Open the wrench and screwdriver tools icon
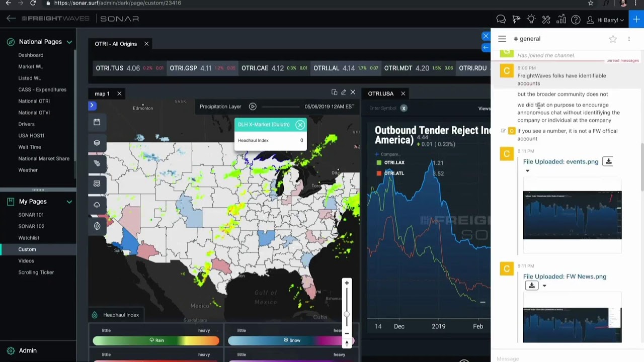 point(546,20)
